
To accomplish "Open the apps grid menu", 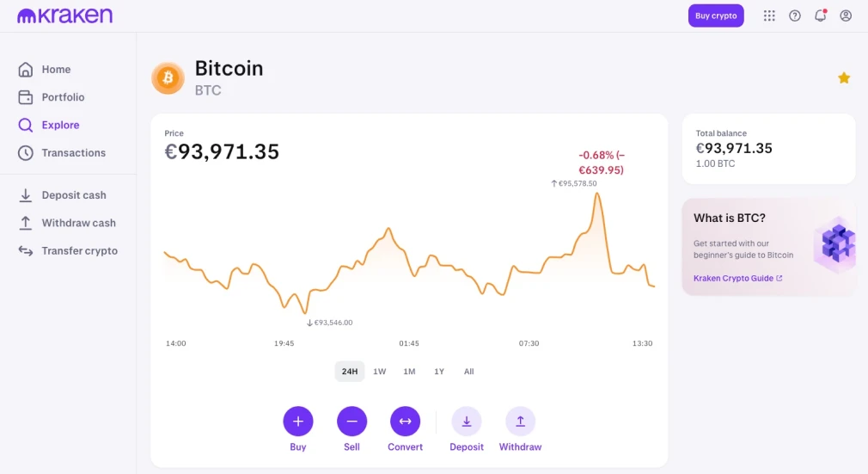I will [769, 15].
